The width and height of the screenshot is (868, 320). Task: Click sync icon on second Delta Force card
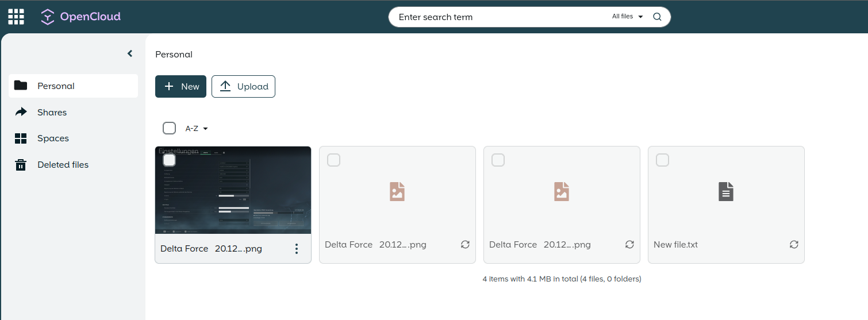point(465,244)
